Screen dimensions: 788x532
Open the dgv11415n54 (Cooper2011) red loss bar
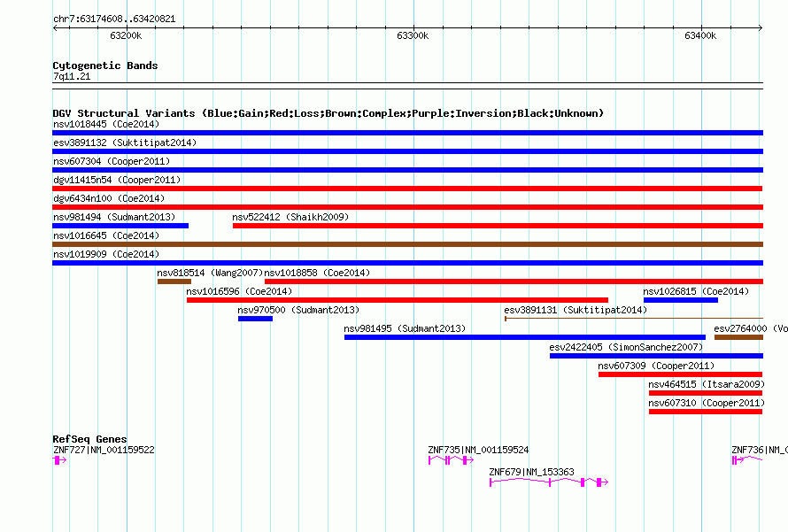point(407,189)
